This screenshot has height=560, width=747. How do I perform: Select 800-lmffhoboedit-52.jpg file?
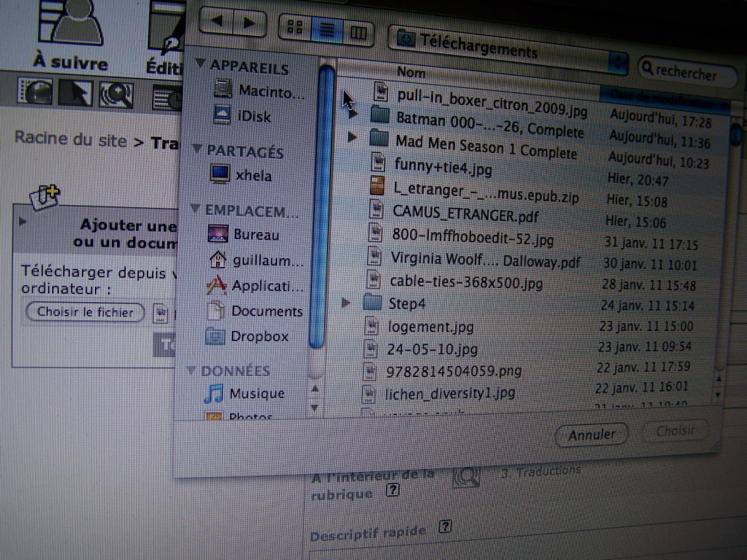[x=473, y=236]
